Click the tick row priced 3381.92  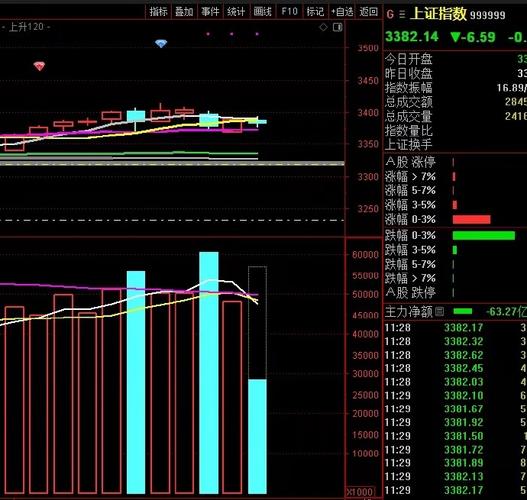[x=455, y=422]
